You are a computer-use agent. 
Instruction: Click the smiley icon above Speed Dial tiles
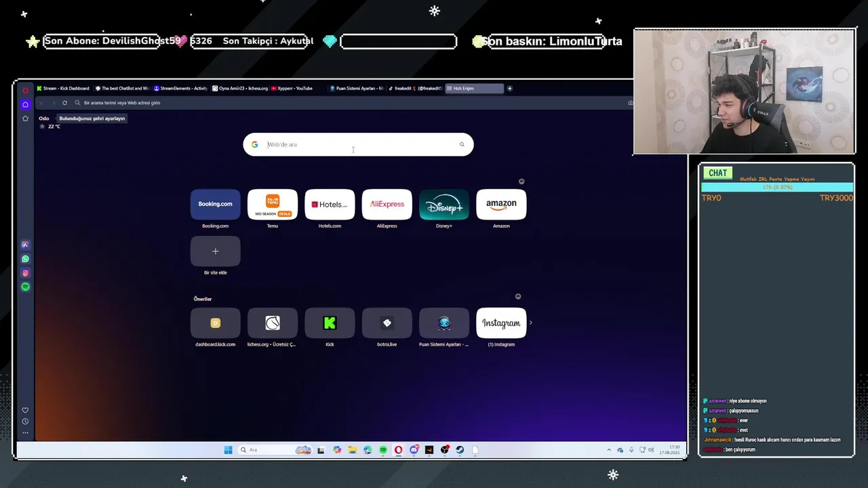coord(521,182)
